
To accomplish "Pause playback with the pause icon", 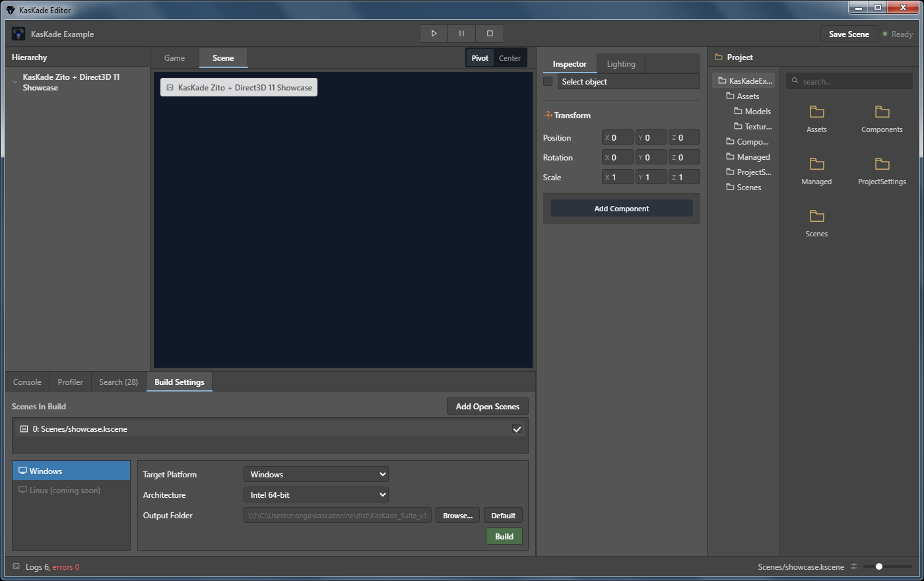I will [461, 34].
